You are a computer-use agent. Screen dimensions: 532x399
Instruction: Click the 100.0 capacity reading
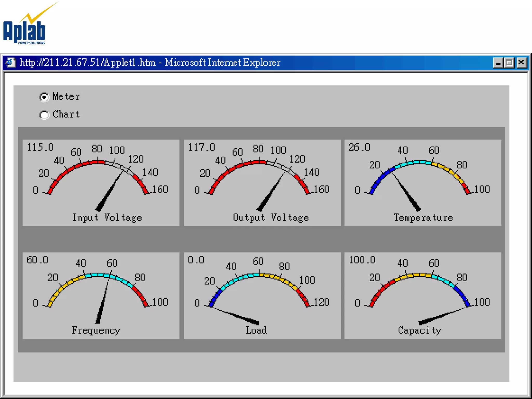[362, 260]
